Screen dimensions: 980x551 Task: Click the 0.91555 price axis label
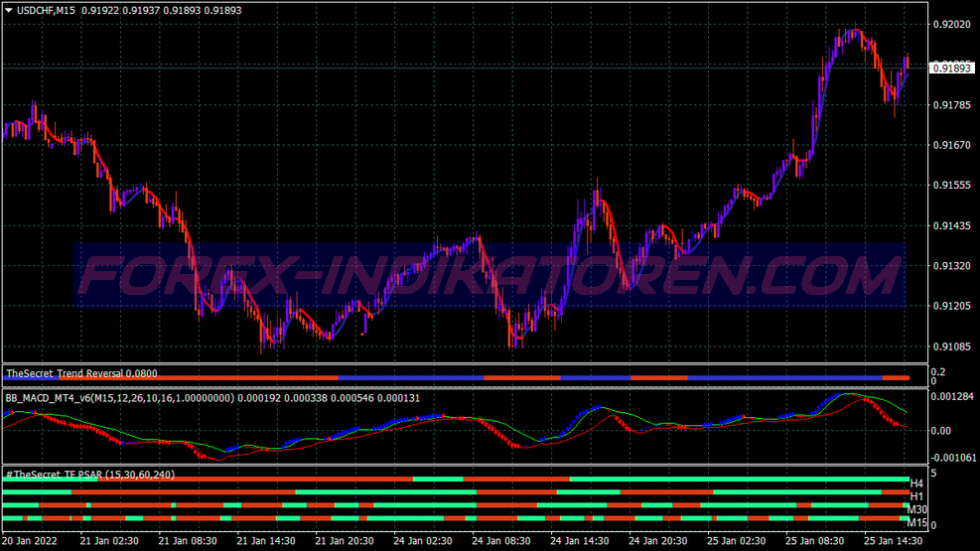(x=951, y=185)
